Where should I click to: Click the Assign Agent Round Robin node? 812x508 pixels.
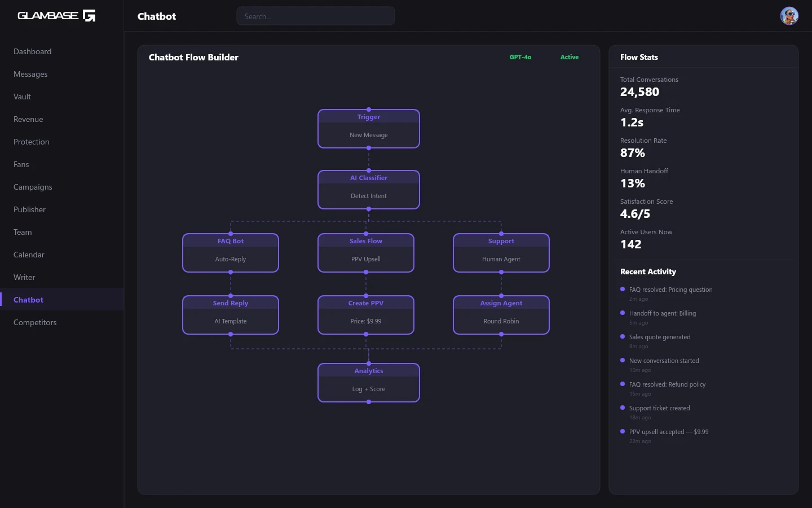point(501,316)
